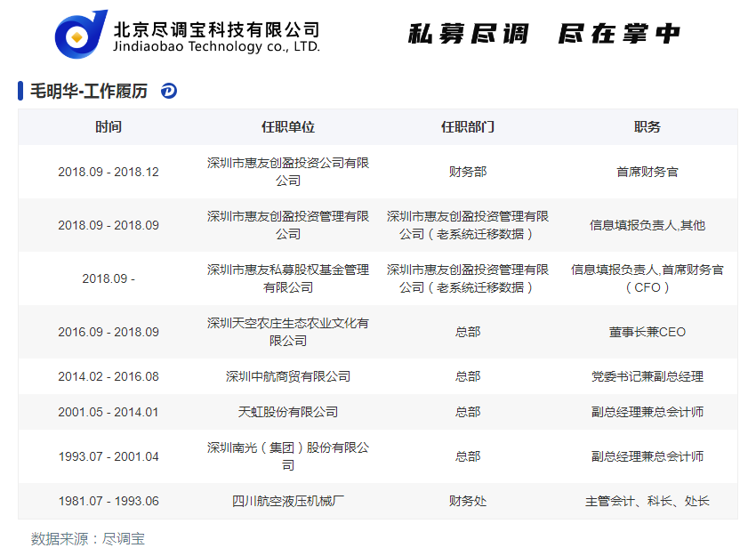
Task: Select 深圳市惠友创盈投资公司有限公司 cell
Action: [288, 172]
